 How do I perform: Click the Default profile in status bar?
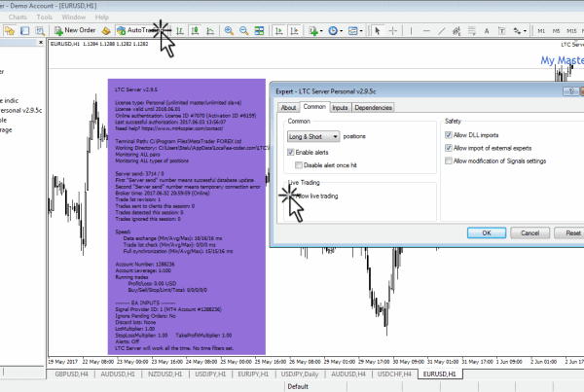(x=298, y=387)
